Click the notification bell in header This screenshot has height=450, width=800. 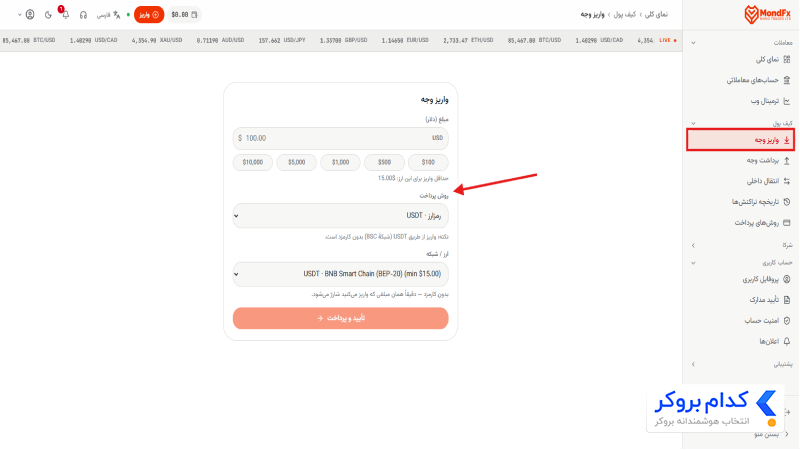coord(65,15)
